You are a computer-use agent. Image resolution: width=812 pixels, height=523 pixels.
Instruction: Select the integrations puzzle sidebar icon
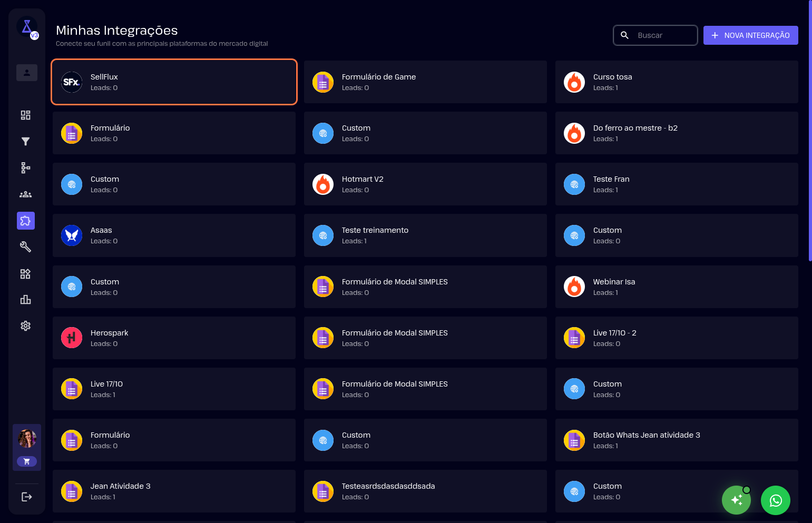click(x=25, y=221)
